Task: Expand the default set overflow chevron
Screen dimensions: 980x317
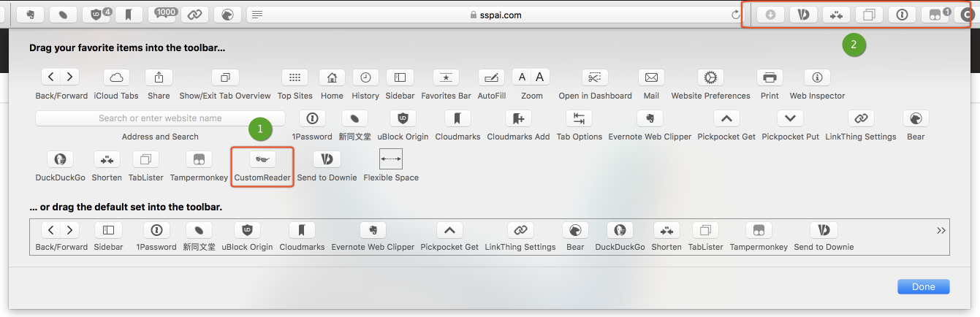Action: point(941,230)
